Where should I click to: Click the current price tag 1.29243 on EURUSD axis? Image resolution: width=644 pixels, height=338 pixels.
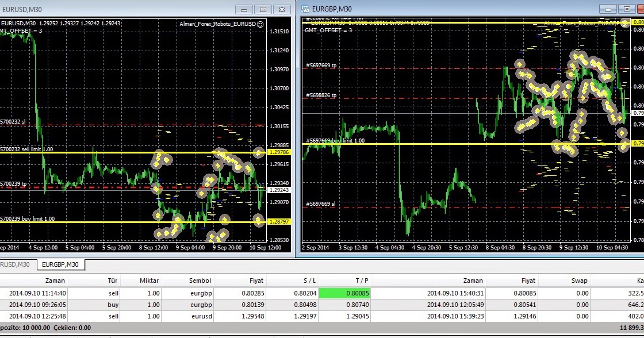tap(279, 190)
